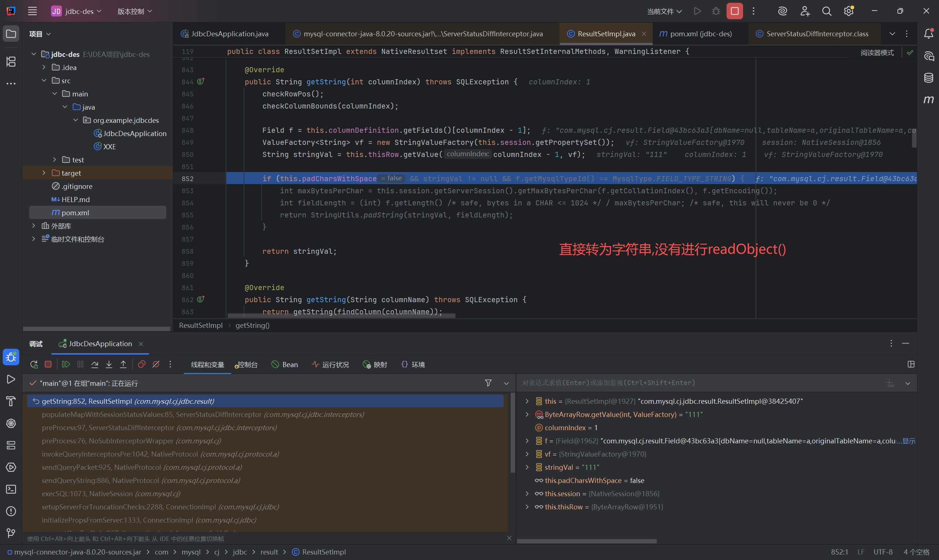Click the Step Into debug icon
The height and width of the screenshot is (560, 939).
109,364
